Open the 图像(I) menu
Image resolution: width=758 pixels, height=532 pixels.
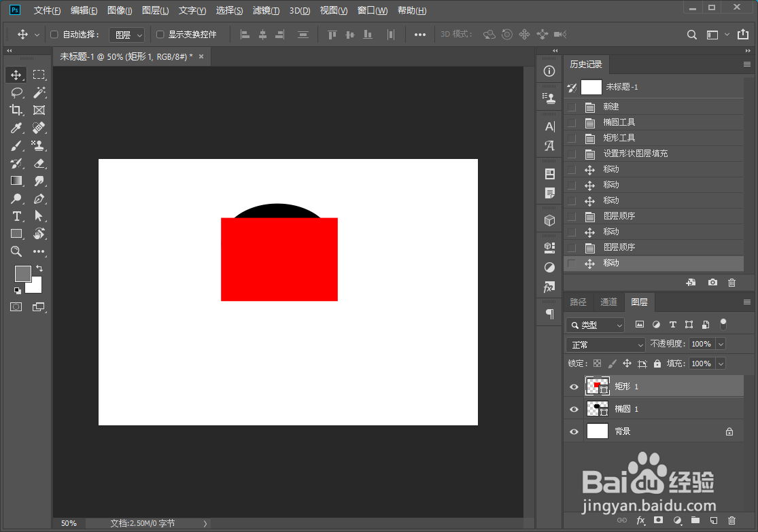tap(120, 11)
